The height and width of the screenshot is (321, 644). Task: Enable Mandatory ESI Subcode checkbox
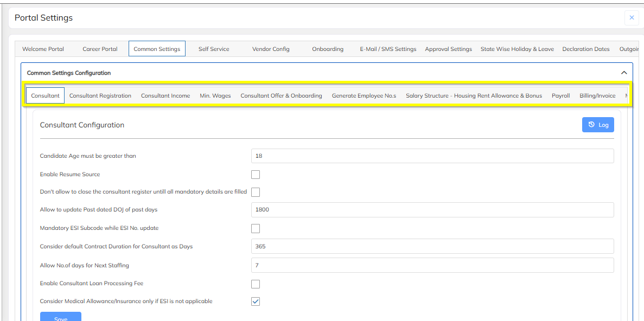coord(256,228)
